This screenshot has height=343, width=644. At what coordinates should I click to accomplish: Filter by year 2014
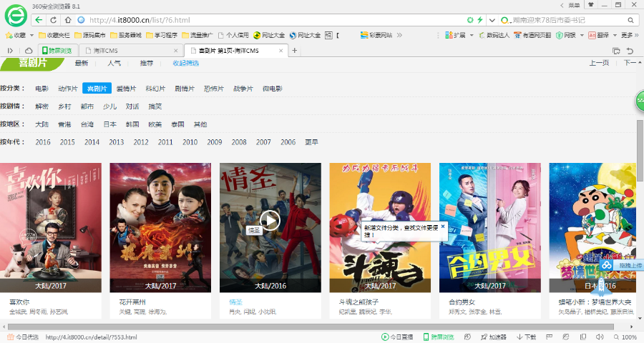pos(92,142)
